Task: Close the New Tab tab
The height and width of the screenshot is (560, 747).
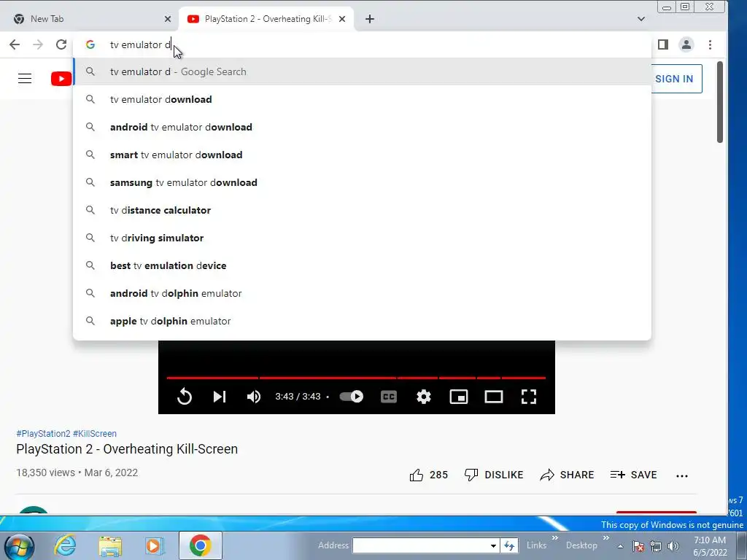Action: coord(168,19)
